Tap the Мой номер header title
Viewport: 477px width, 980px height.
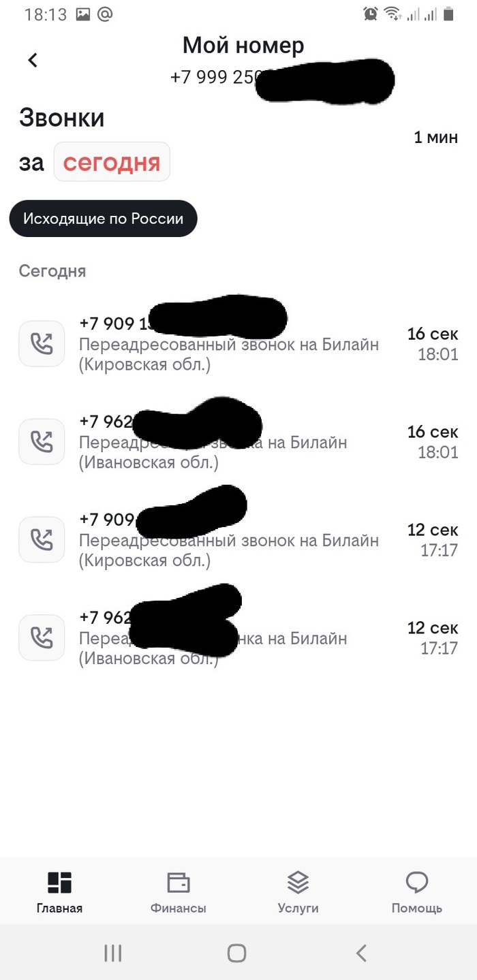coord(243,46)
